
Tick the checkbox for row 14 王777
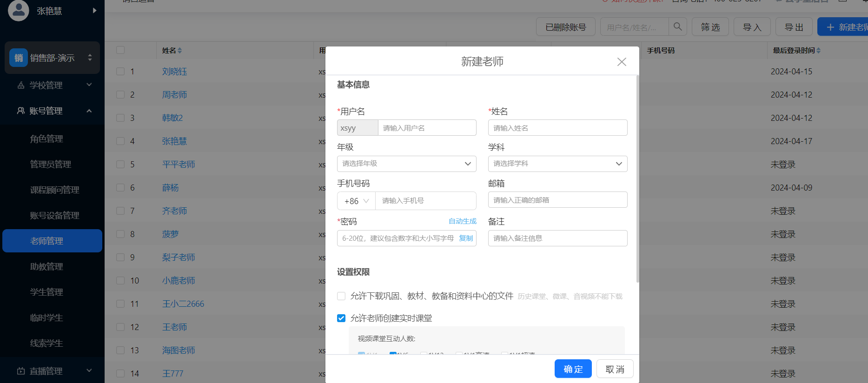(x=120, y=374)
